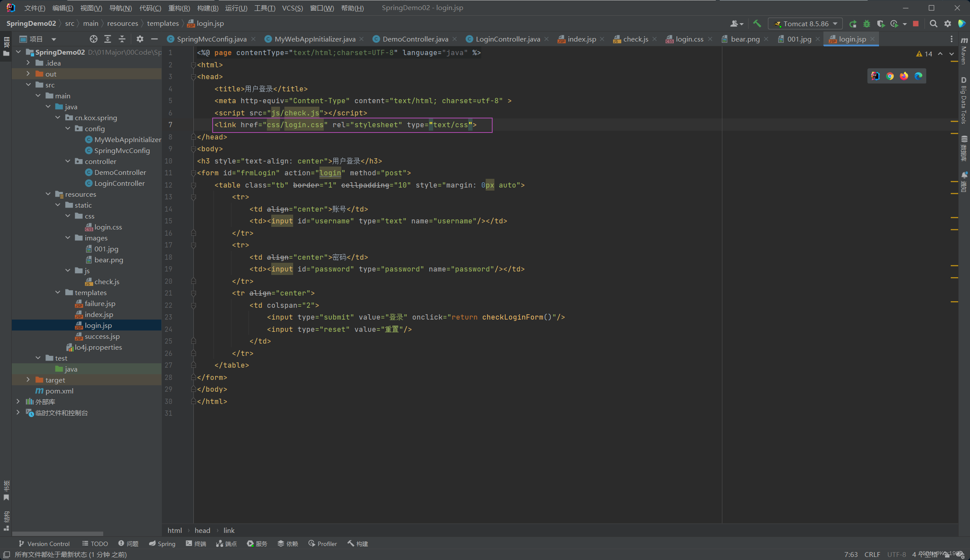Start debugging with the bug icon
Screen dimensions: 970x560
coord(867,24)
